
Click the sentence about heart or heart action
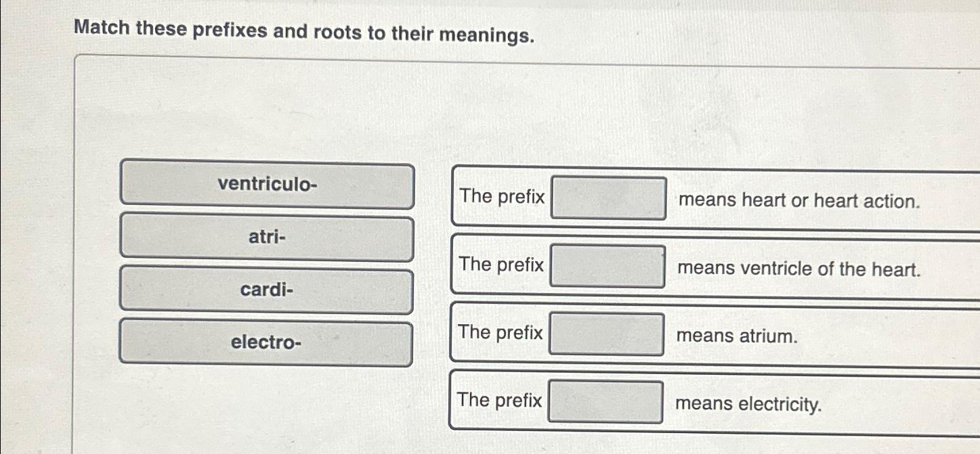tap(711, 198)
